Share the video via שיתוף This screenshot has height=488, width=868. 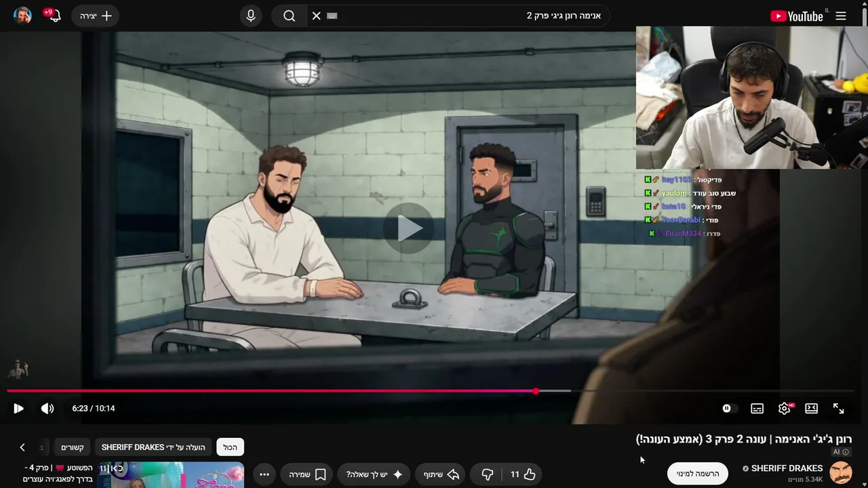click(441, 474)
